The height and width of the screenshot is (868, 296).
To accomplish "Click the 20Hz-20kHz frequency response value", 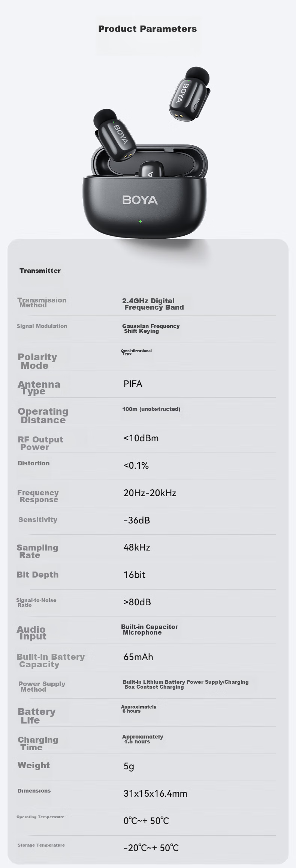I will [x=150, y=493].
